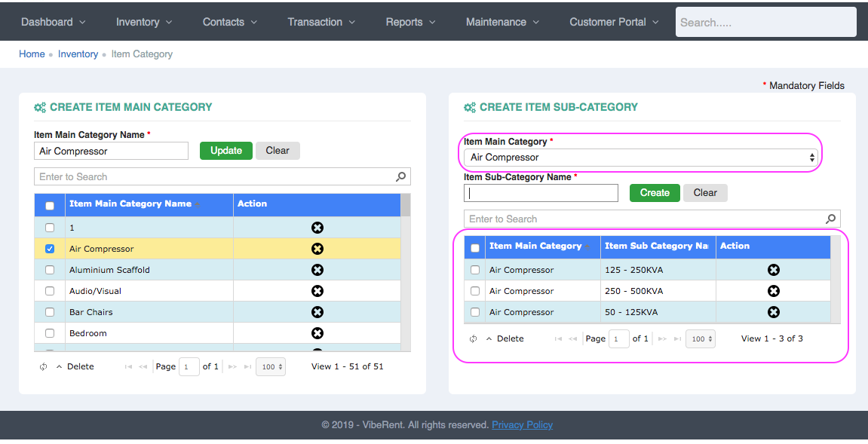Refresh the main category grid with the reload icon
Screen dimensions: 868x444
43,366
